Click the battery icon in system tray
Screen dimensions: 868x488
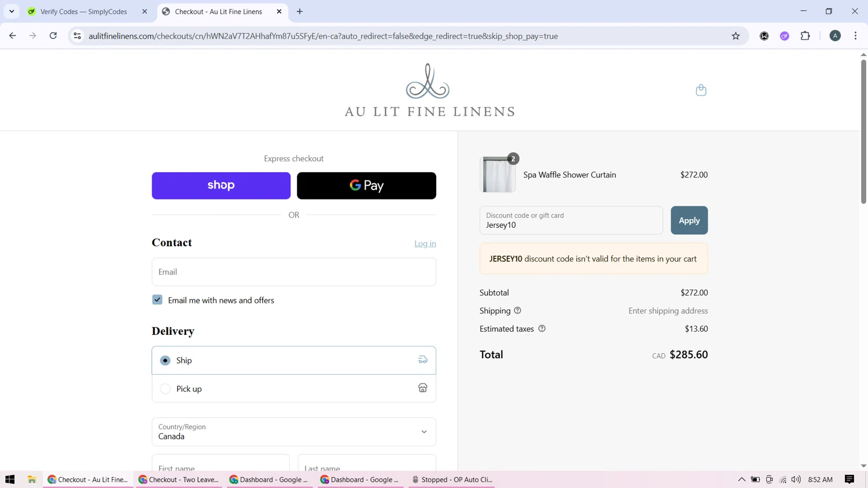(755, 479)
